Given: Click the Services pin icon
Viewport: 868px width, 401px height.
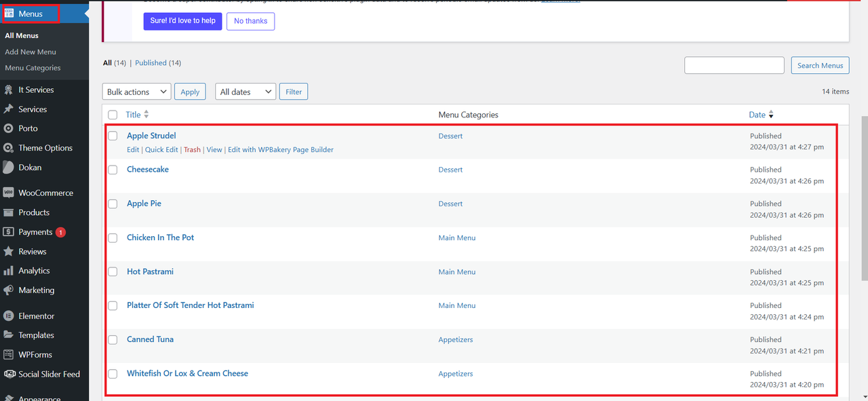Looking at the screenshot, I should (9, 109).
